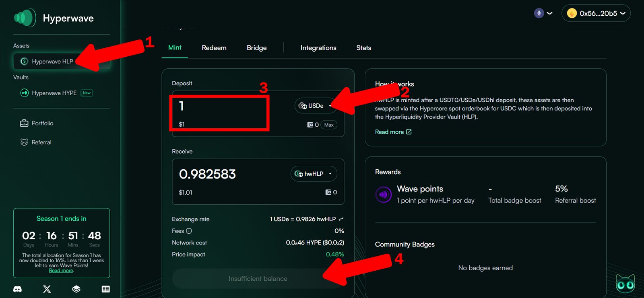Image resolution: width=644 pixels, height=298 pixels.
Task: Switch to the Bridge tab
Action: [256, 48]
